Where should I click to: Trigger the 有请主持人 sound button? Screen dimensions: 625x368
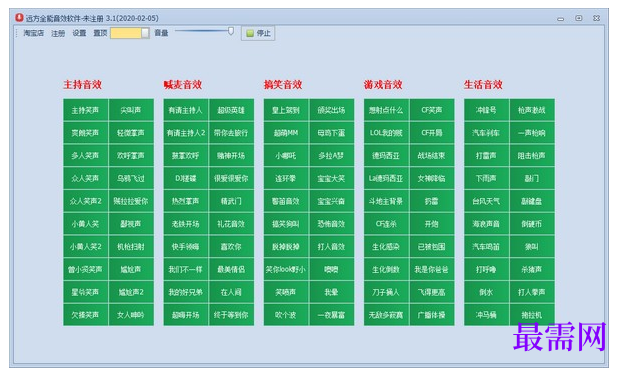(x=185, y=110)
